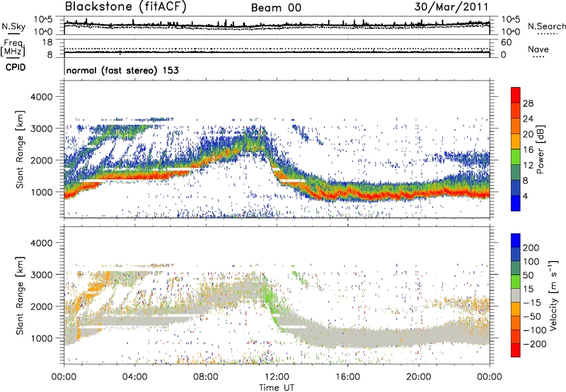The height and width of the screenshot is (392, 566).
Task: Click the plot title 'Blackstone (fitACF)'
Action: point(125,6)
